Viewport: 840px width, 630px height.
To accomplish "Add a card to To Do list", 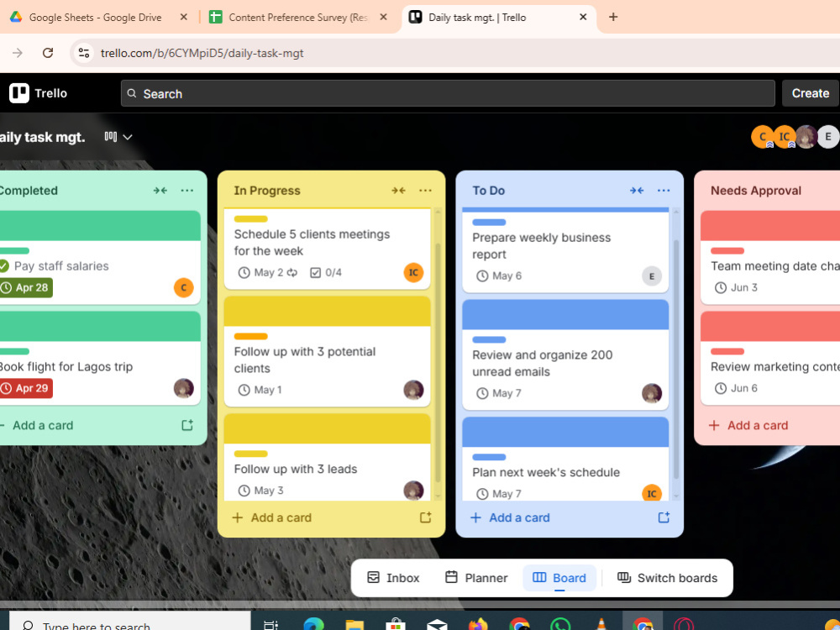I will (510, 517).
